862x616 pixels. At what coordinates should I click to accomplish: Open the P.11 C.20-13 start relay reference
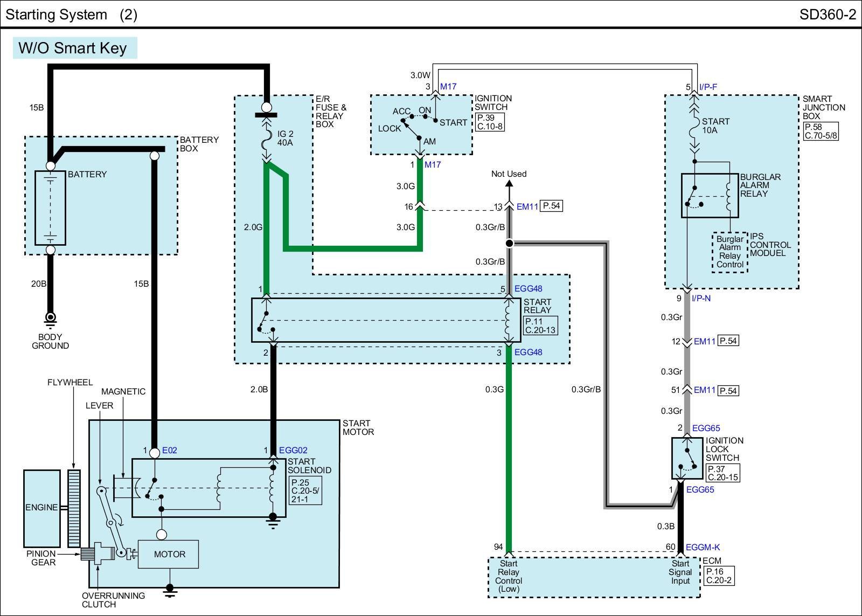pos(540,326)
